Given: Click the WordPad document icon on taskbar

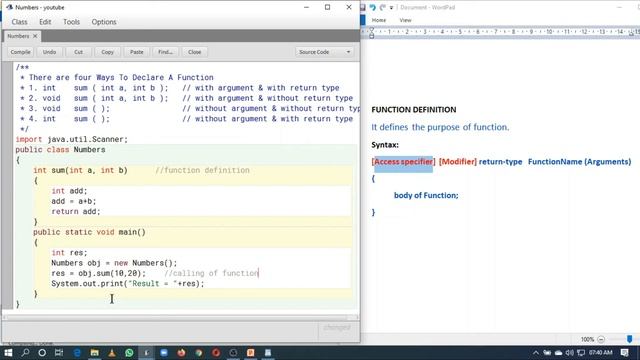Looking at the screenshot, I should click(x=268, y=352).
